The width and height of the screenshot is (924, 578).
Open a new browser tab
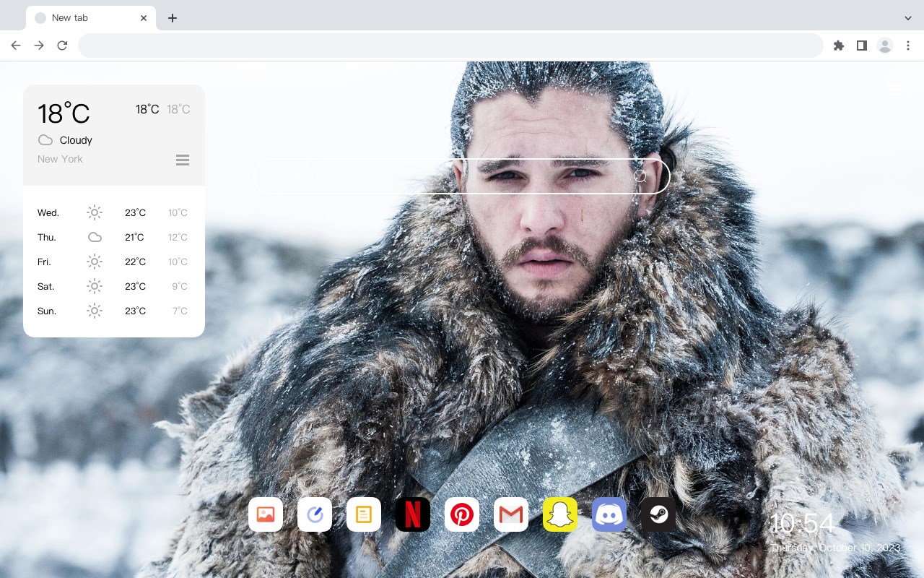172,18
